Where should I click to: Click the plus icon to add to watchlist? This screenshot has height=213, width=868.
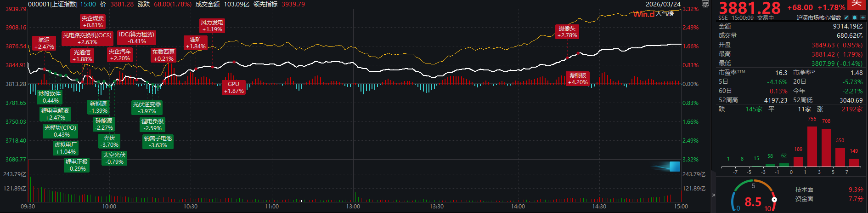click(862, 17)
